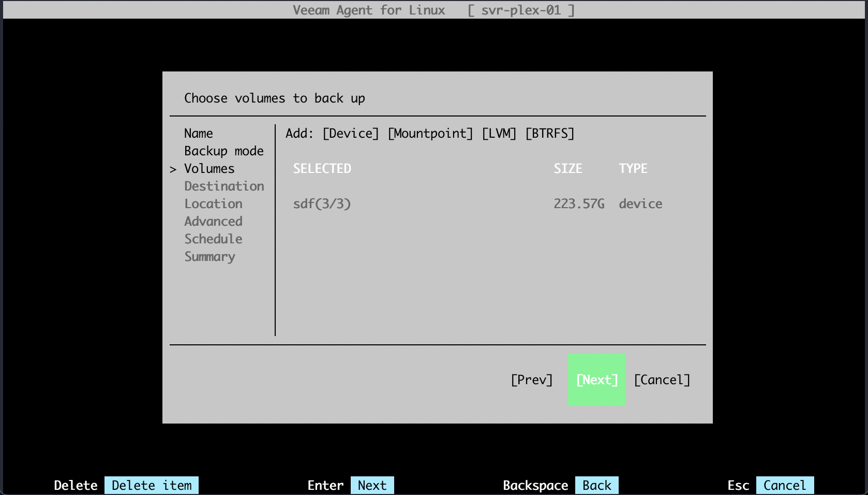Open the Backup mode wizard step
Image resolution: width=868 pixels, height=495 pixels.
pyautogui.click(x=224, y=151)
